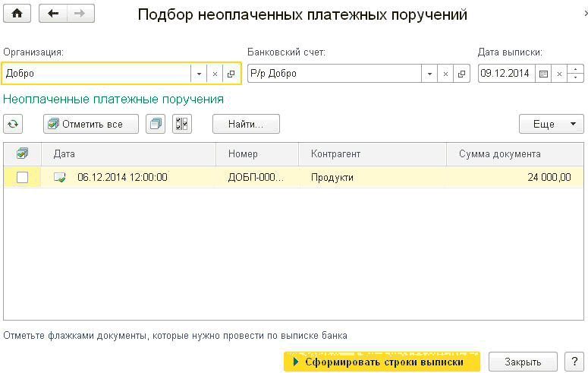
Task: Sort by the Дата column header
Action: 129,154
